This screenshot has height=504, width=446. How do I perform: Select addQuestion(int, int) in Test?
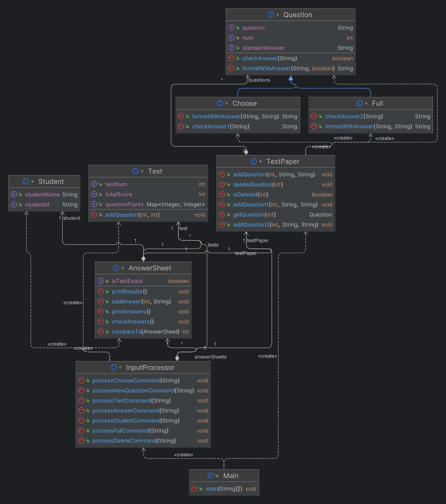point(148,215)
